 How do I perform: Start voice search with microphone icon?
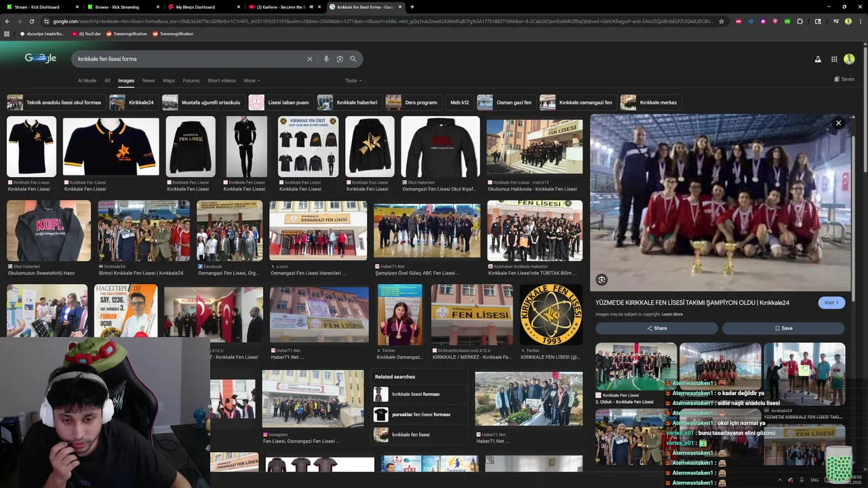[326, 59]
